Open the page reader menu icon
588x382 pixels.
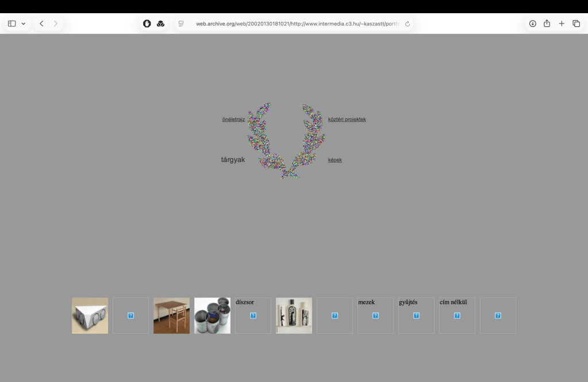[x=181, y=24]
